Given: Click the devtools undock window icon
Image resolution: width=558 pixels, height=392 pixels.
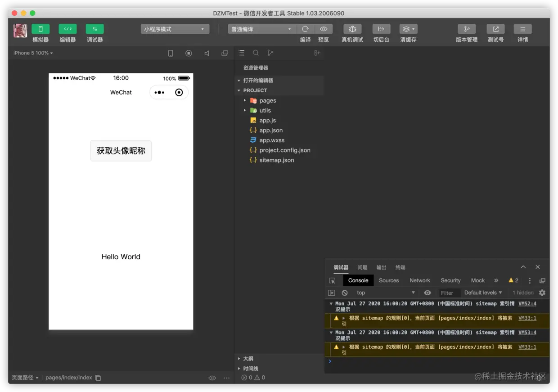Looking at the screenshot, I should click(542, 280).
